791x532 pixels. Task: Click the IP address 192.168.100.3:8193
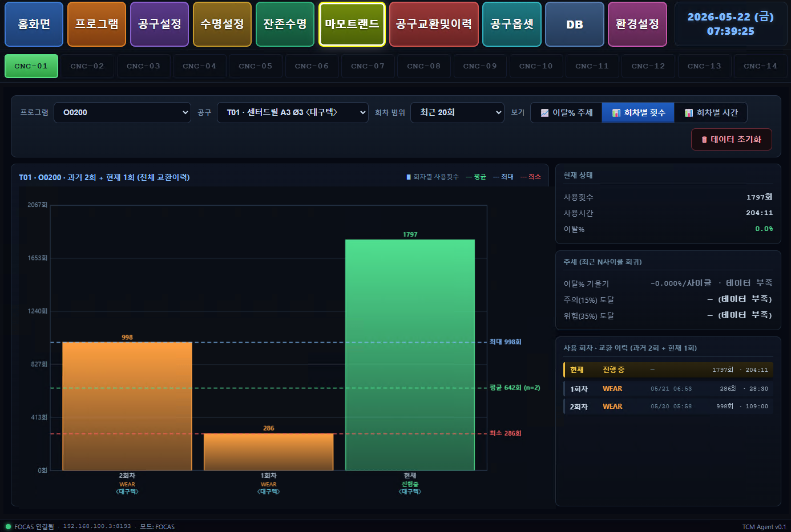(x=97, y=526)
